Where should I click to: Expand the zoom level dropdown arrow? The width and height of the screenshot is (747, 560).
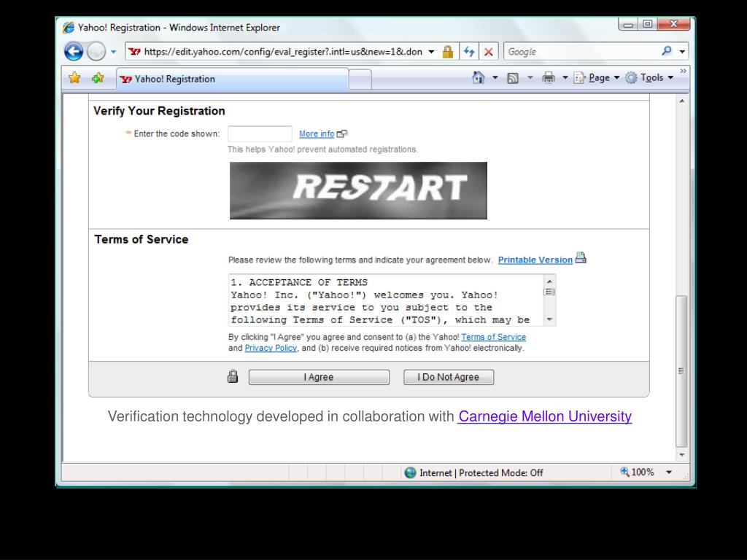[669, 472]
